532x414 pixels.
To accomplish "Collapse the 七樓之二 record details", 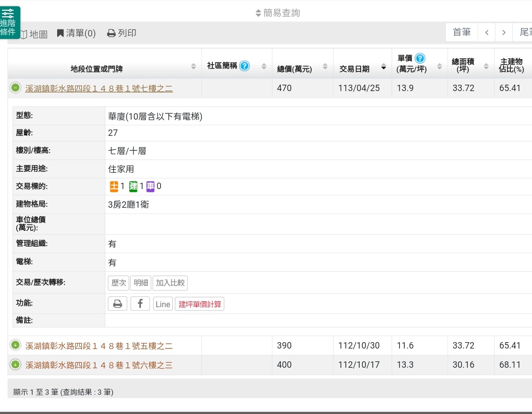I will click(x=15, y=88).
